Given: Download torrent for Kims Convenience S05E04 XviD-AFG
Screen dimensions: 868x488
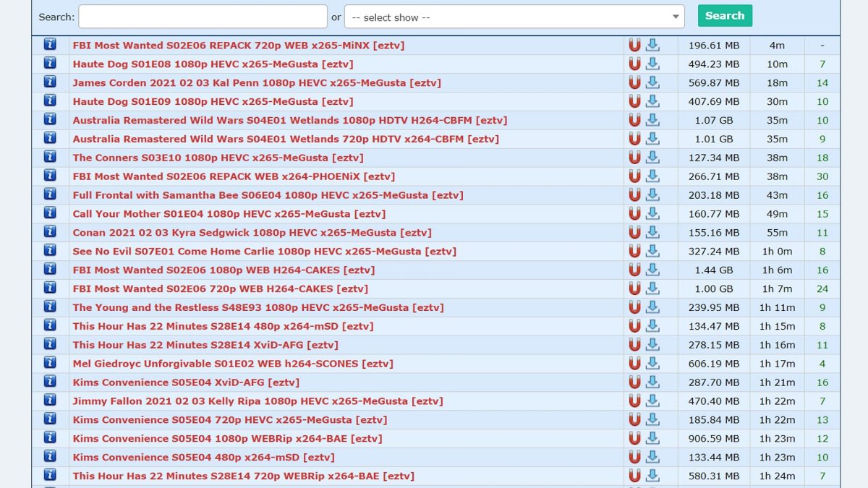Looking at the screenshot, I should [x=652, y=382].
